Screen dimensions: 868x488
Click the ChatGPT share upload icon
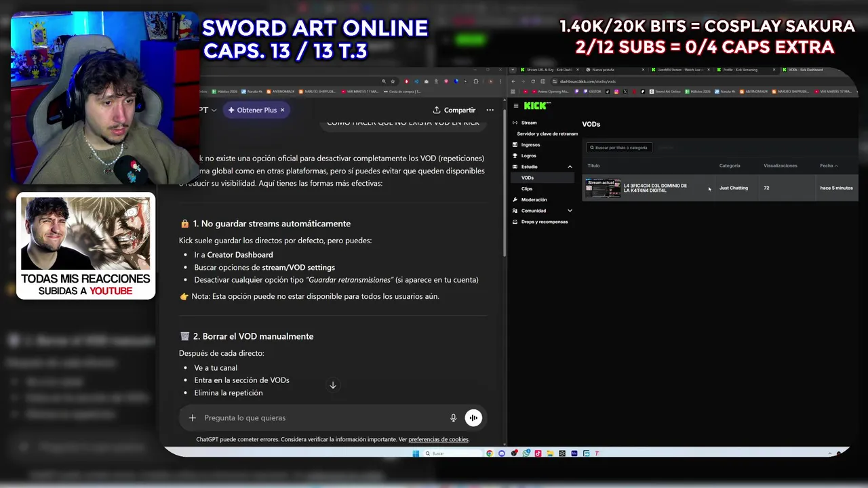click(437, 110)
